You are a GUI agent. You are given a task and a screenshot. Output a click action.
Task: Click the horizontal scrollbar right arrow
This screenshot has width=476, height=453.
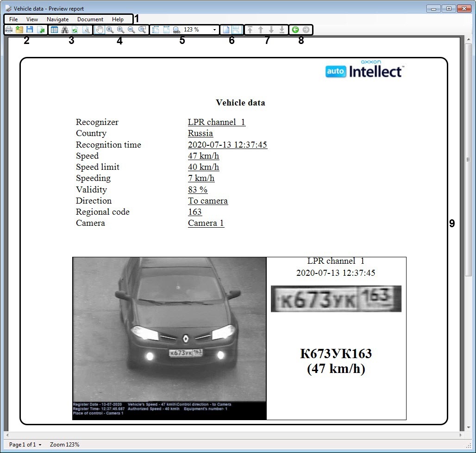[461, 435]
